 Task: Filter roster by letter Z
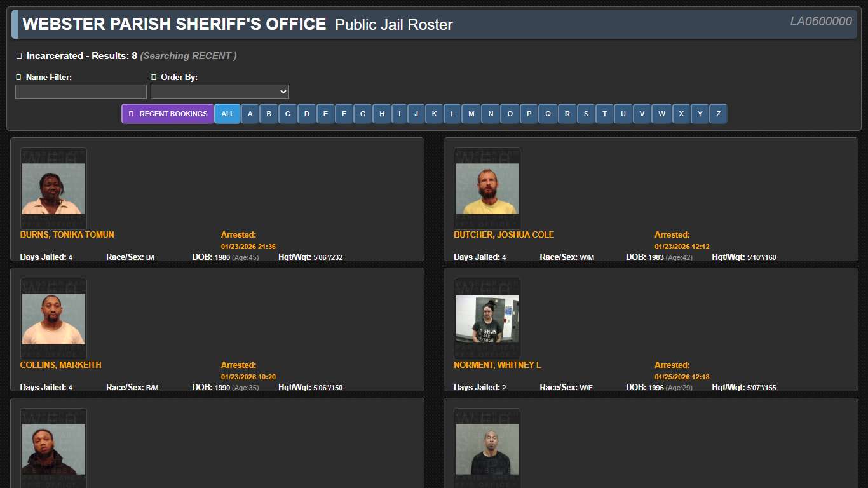click(x=718, y=114)
